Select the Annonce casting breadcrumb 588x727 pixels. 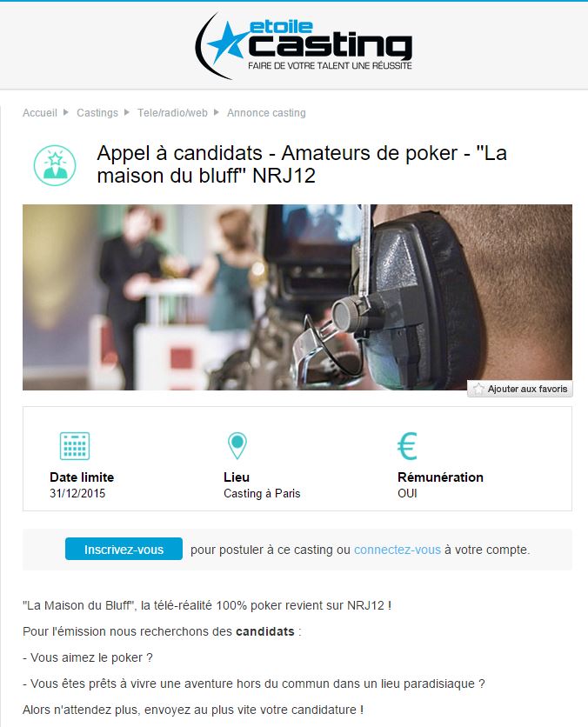point(266,113)
